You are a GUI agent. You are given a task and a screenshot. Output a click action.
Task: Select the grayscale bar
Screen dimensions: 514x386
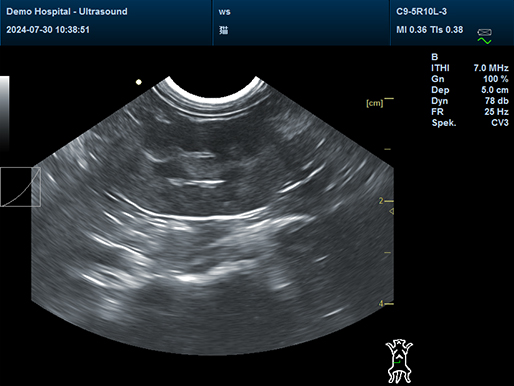tap(5, 113)
